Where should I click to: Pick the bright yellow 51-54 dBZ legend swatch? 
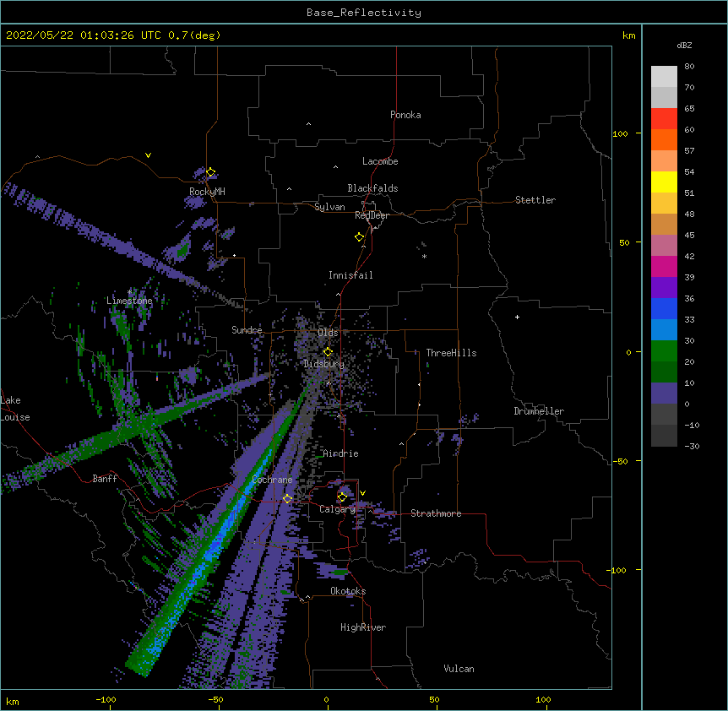coord(664,182)
